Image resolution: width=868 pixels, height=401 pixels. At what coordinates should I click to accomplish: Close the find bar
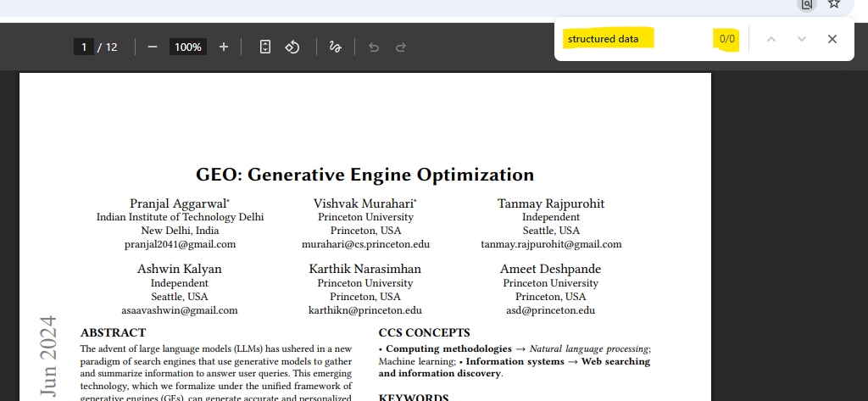832,39
